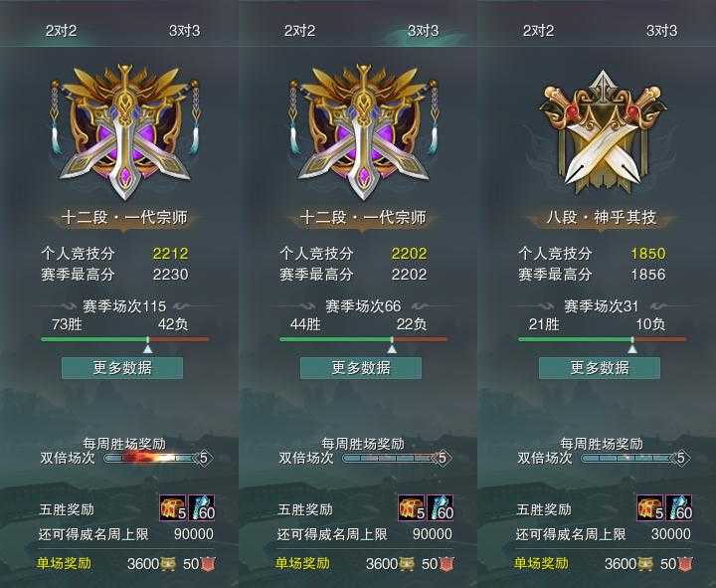Viewport: 716px width, 588px height.
Task: Click the blue key reward icon in third panel
Action: (x=679, y=507)
